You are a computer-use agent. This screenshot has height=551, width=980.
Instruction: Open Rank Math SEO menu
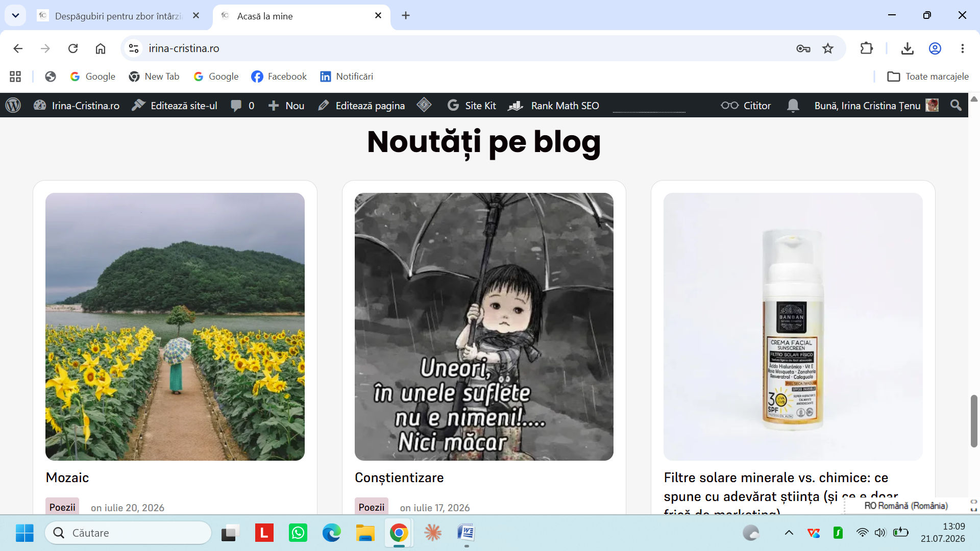554,106
